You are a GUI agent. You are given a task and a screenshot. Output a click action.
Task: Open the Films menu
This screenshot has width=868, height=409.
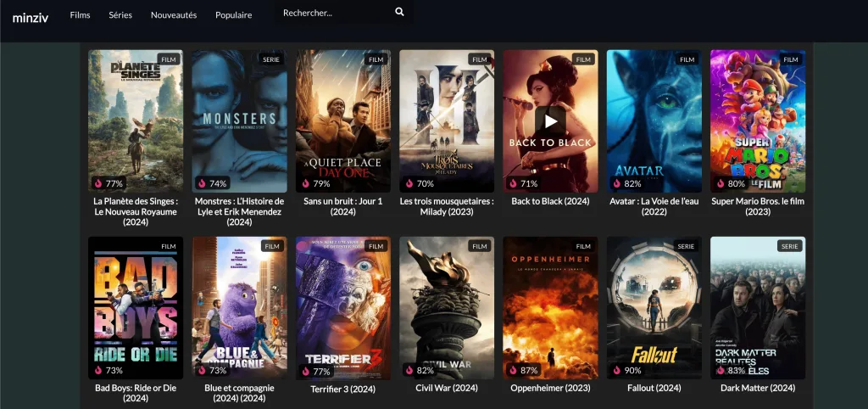click(x=80, y=15)
